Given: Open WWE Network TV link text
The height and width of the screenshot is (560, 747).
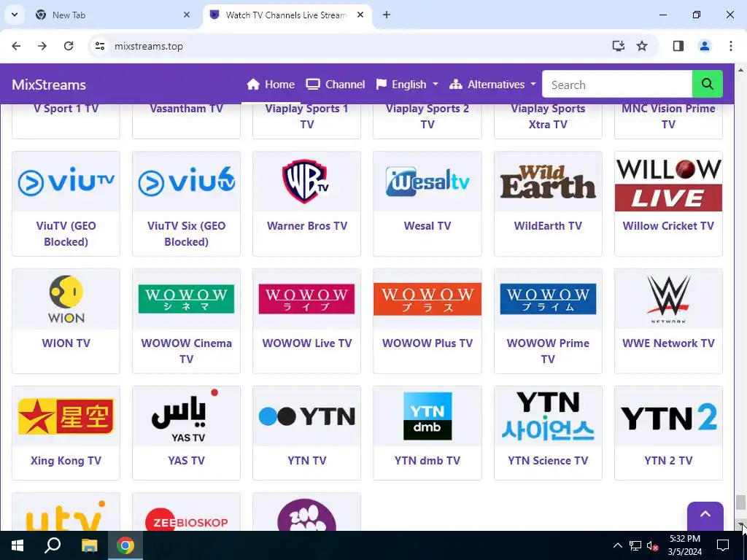Looking at the screenshot, I should pos(668,343).
